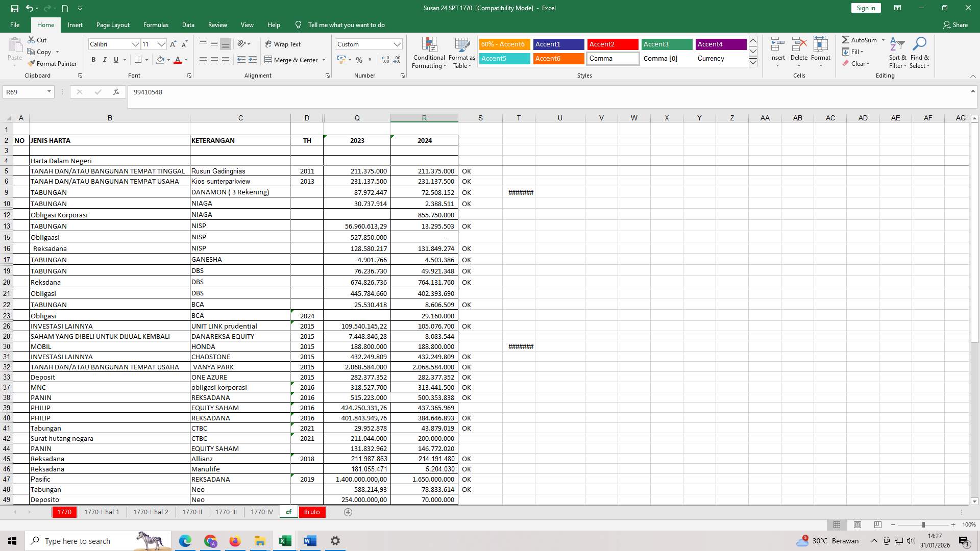Open the Fill Color dropdown arrow
The image size is (980, 551).
click(168, 60)
